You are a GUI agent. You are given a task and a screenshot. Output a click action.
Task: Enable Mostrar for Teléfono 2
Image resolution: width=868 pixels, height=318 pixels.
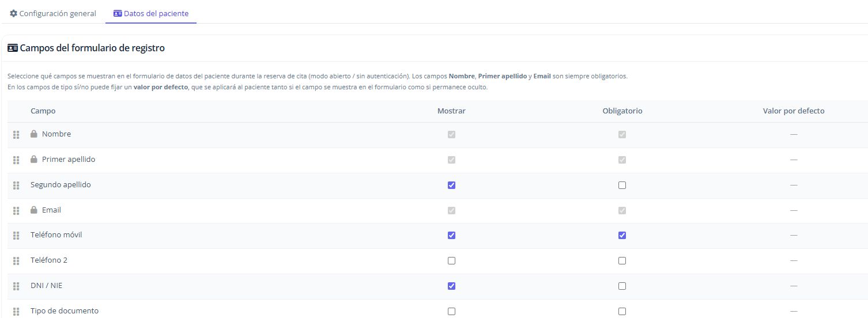click(x=451, y=260)
